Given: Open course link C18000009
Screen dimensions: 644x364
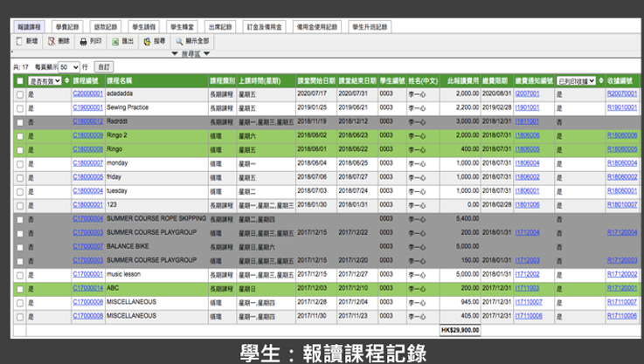Looking at the screenshot, I should (x=88, y=135).
